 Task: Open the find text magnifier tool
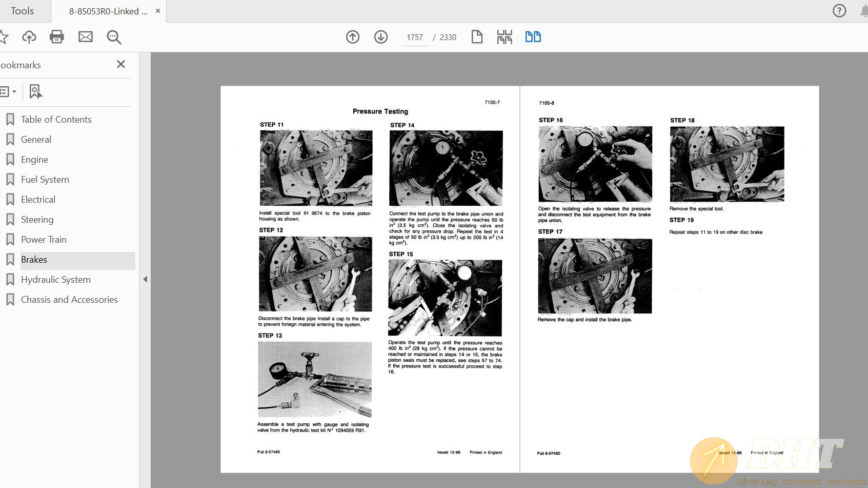[114, 37]
